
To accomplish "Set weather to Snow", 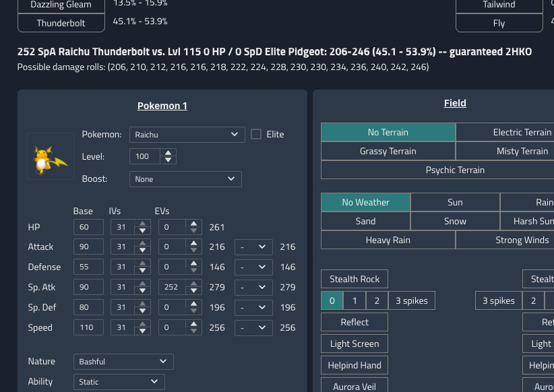I will click(455, 221).
